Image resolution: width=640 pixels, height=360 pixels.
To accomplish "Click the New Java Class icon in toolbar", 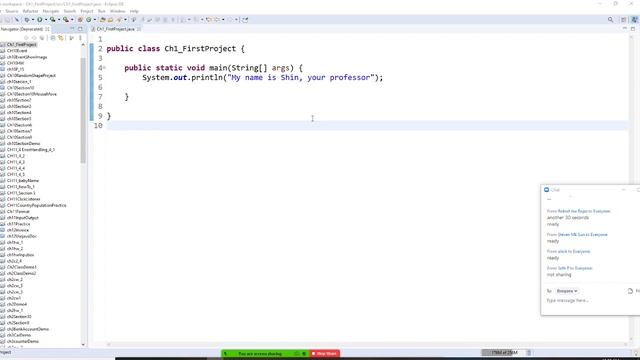I will [89, 20].
